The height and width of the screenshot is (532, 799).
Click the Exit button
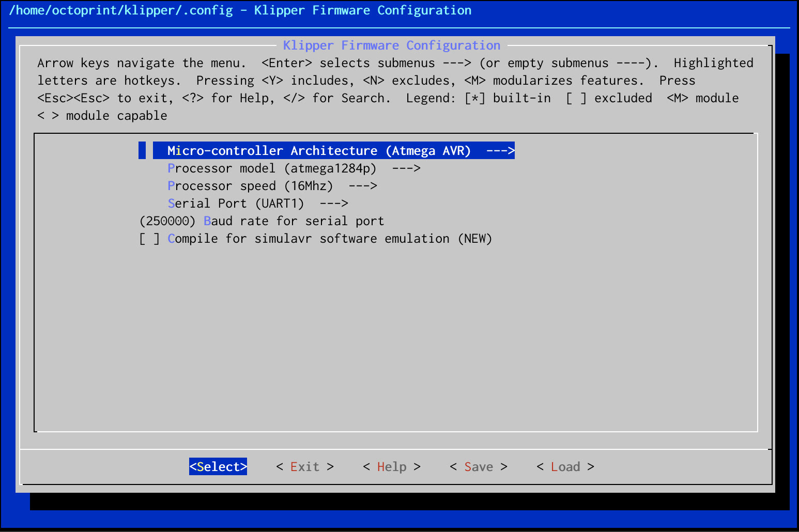[304, 466]
